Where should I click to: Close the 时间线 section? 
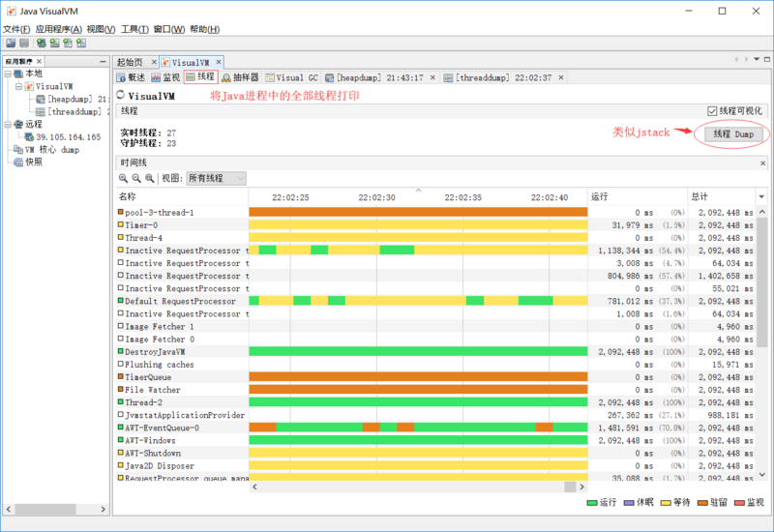tap(762, 163)
